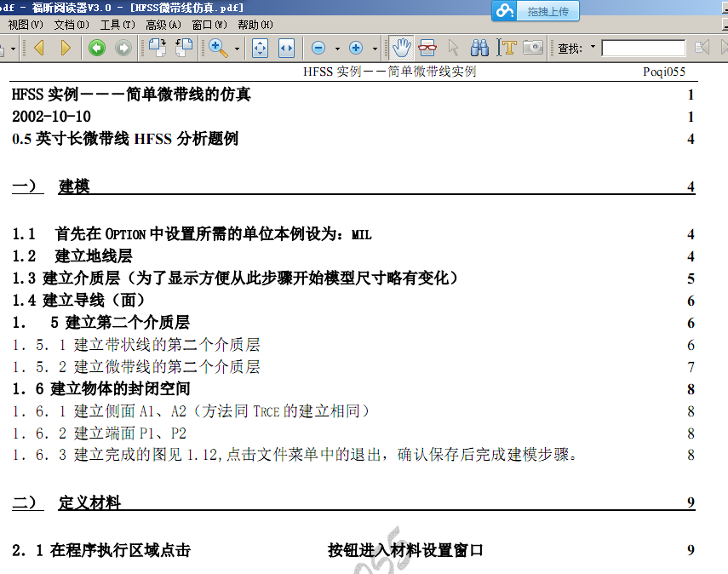Image resolution: width=728 pixels, height=574 pixels.
Task: Open the 视图(V) menu
Action: [x=25, y=25]
